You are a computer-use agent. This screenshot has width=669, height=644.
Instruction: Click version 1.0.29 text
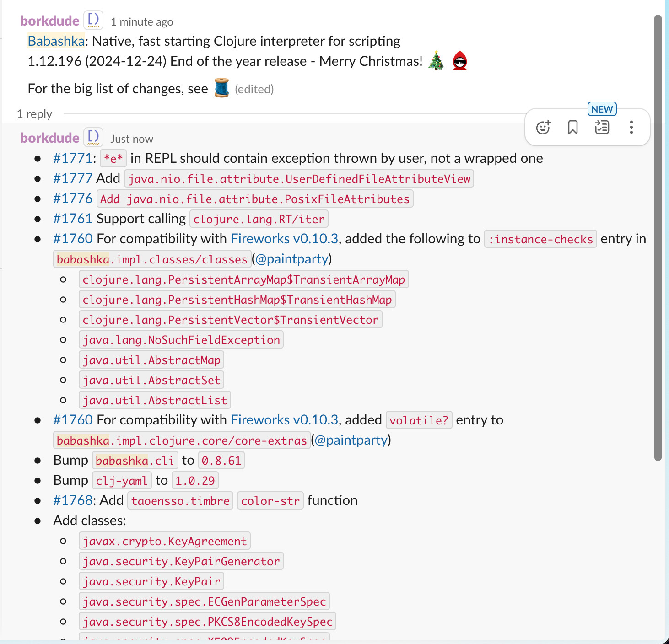point(195,481)
